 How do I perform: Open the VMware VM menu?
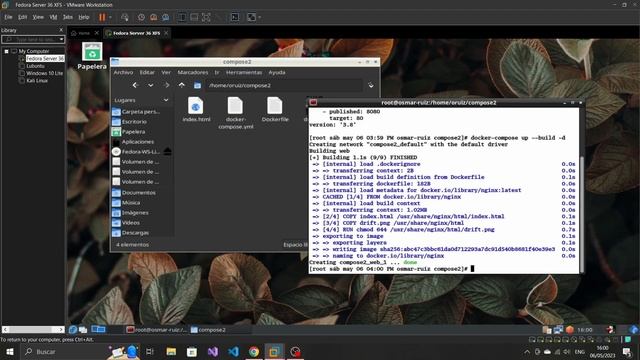point(53,17)
